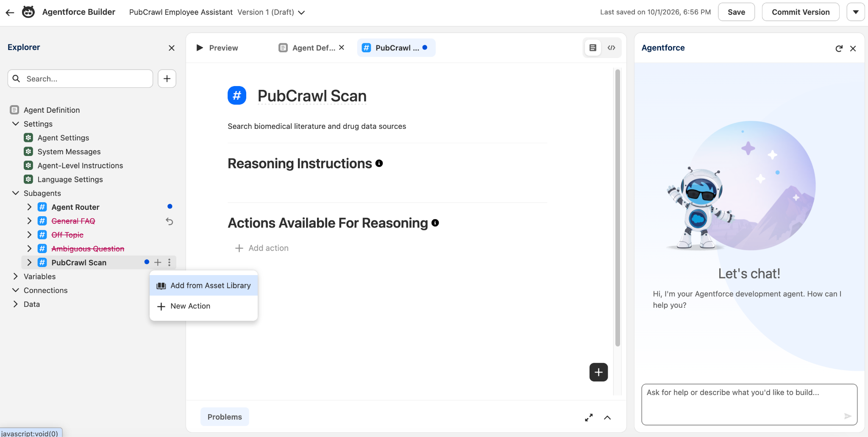
Task: Switch to the canvas document view icon
Action: 593,48
